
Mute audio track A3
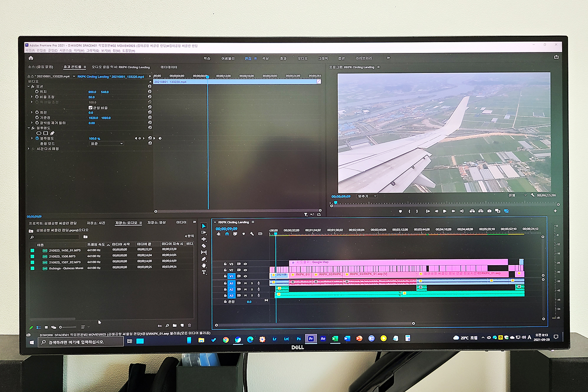(x=245, y=295)
